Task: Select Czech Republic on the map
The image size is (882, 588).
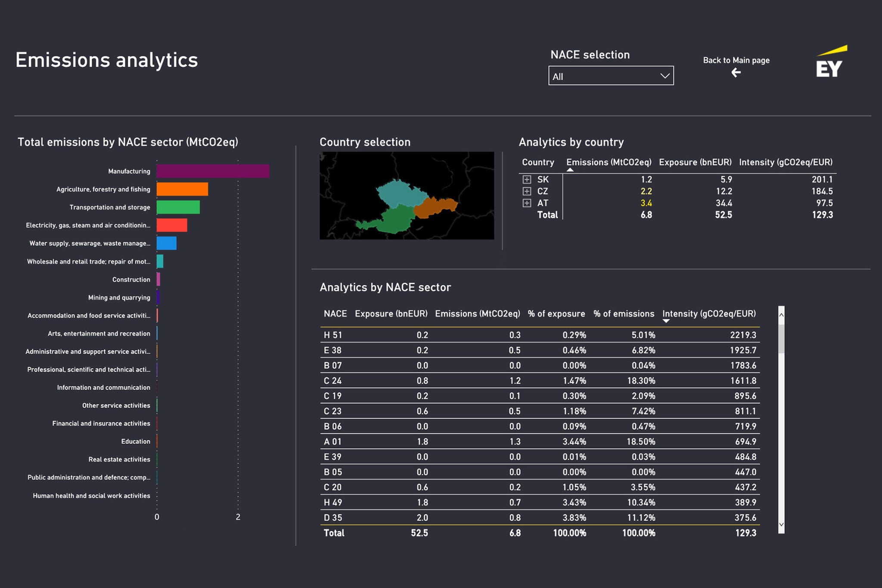Action: point(398,193)
